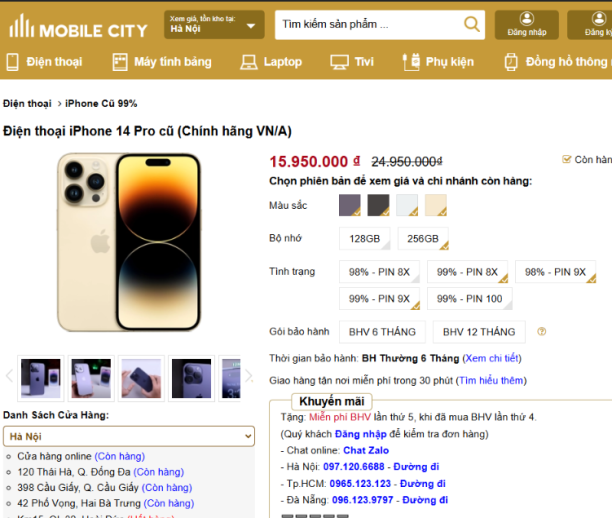The height and width of the screenshot is (518, 612).
Task: Pick the dark purple color swatch
Action: click(349, 205)
